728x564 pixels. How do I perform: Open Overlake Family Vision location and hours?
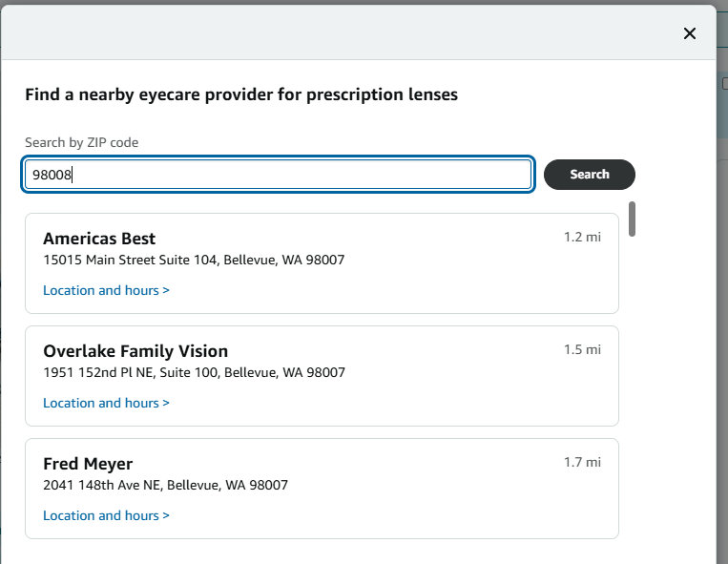[106, 403]
